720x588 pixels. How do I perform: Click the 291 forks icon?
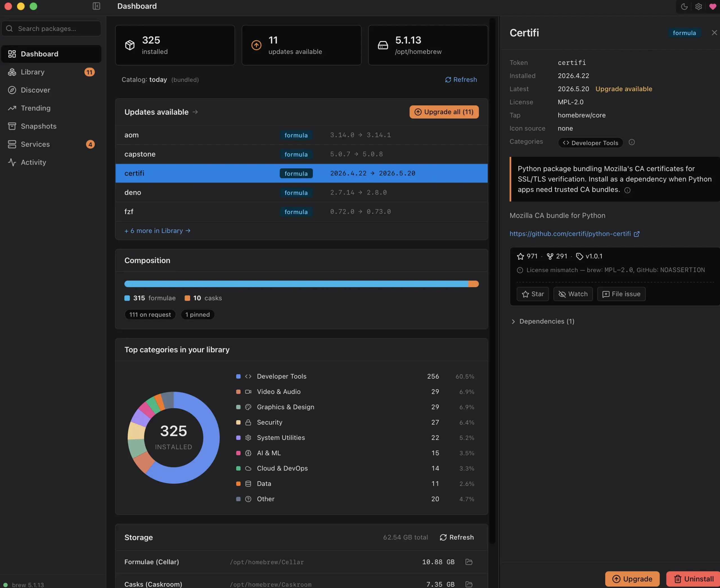click(x=550, y=256)
